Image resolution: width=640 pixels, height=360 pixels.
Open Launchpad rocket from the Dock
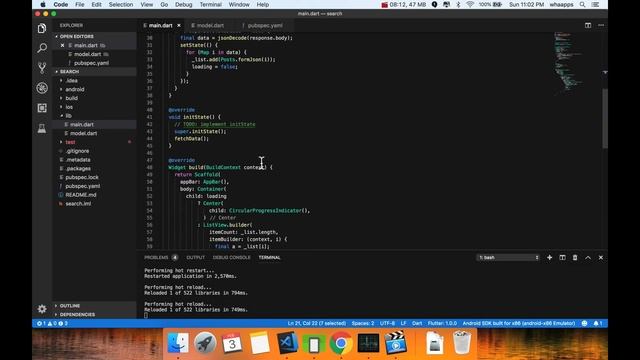click(205, 342)
